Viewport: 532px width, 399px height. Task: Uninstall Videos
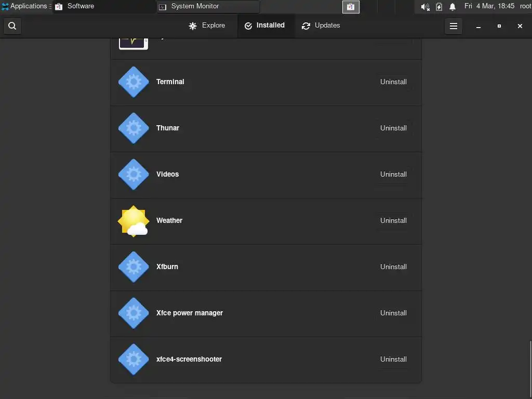tap(393, 174)
